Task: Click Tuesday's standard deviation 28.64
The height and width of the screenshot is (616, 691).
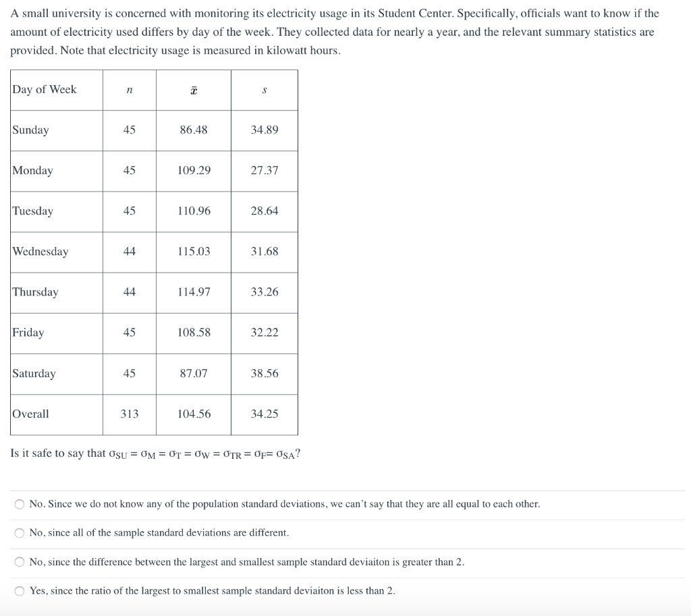Action: pyautogui.click(x=265, y=211)
